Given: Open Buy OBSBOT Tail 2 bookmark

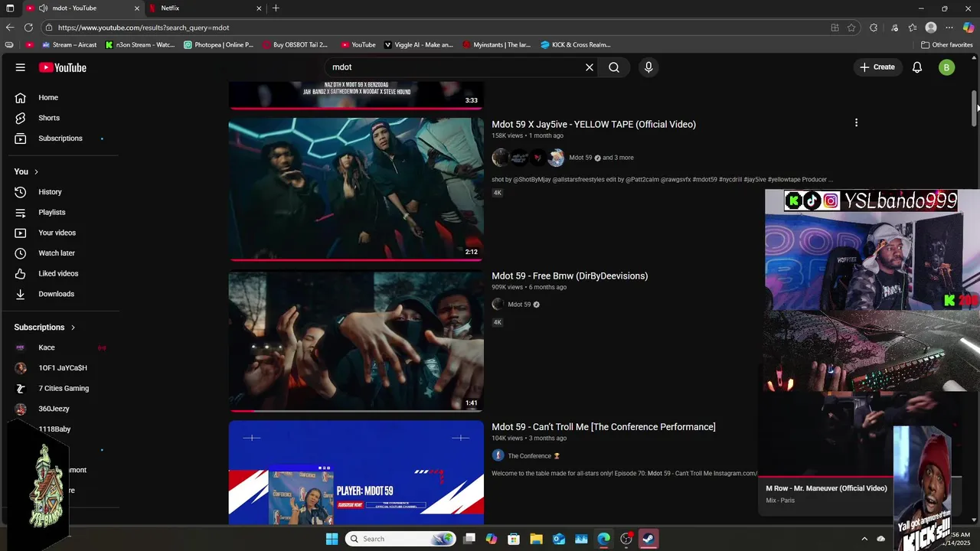Looking at the screenshot, I should (x=295, y=44).
